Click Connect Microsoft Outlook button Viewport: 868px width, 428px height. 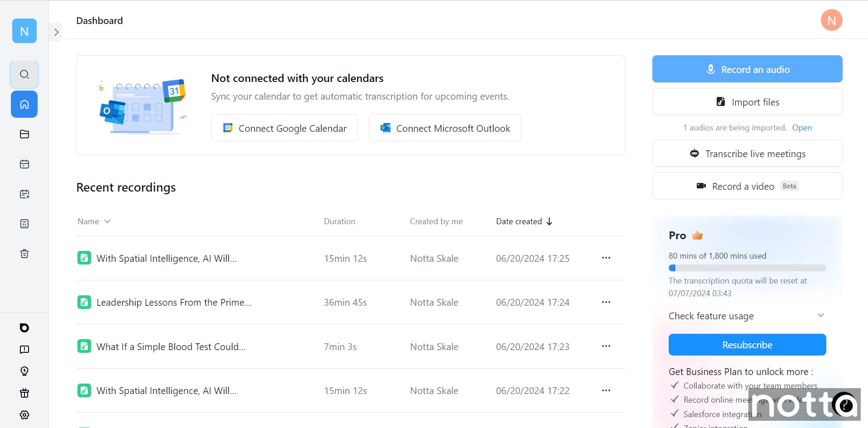point(445,128)
